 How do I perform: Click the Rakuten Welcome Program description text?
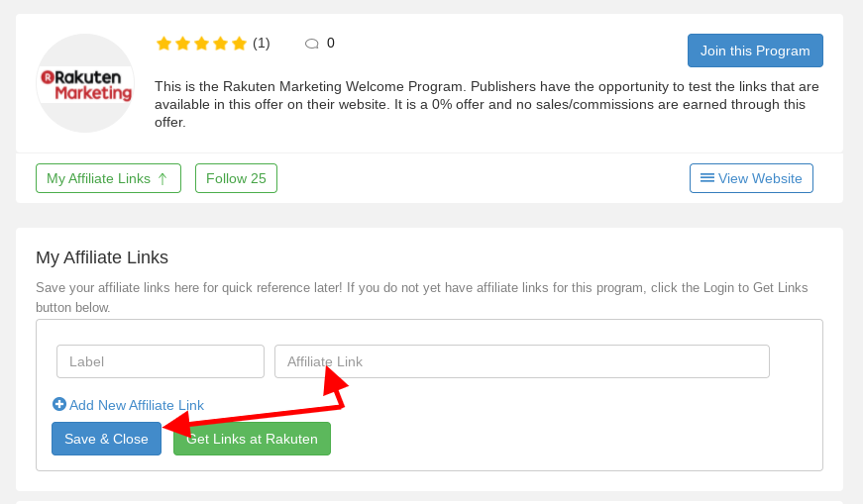(486, 105)
